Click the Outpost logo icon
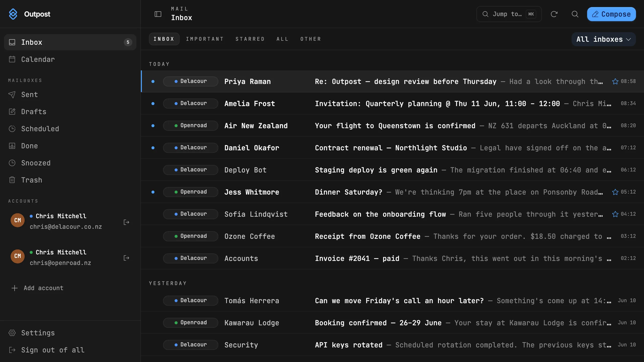This screenshot has width=644, height=362. 13,14
